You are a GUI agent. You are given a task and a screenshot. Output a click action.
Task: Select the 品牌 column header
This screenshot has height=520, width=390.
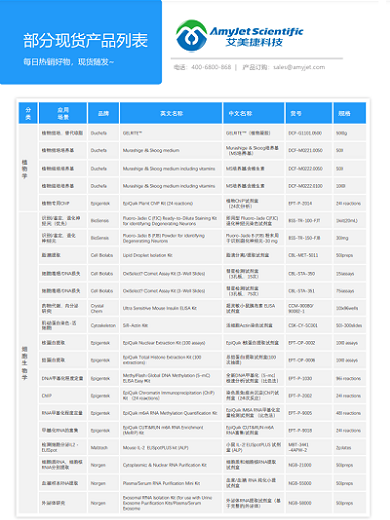pyautogui.click(x=103, y=113)
